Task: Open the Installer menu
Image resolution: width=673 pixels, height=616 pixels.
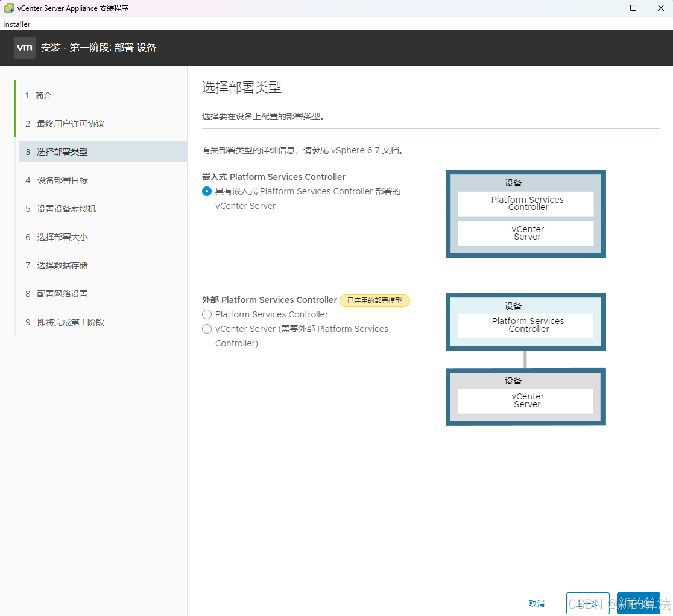Action: (17, 24)
